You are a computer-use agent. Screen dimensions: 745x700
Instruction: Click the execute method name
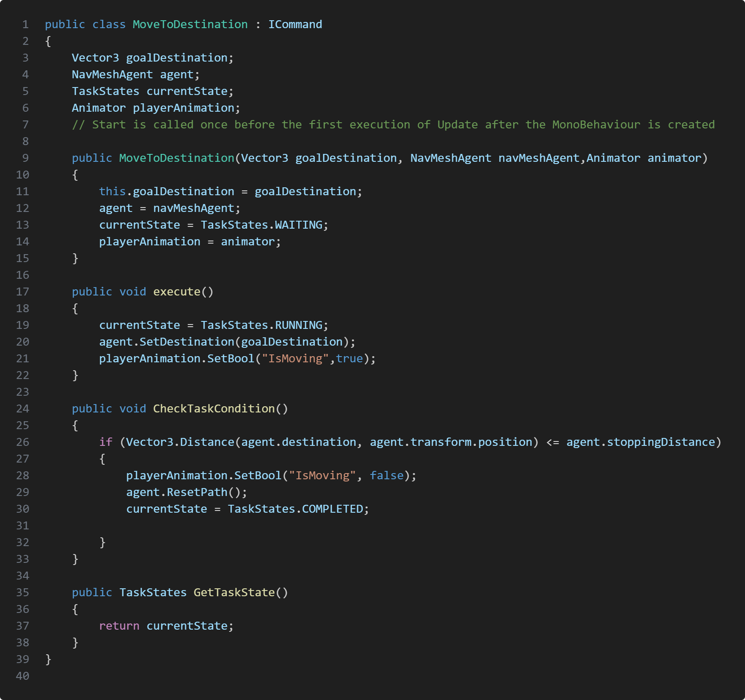pos(176,292)
